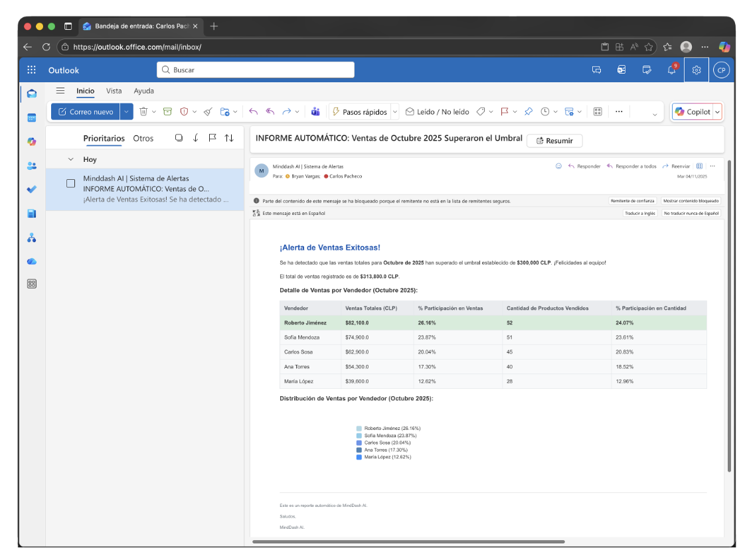The width and height of the screenshot is (745, 560).
Task: Collapse the Hoy group chevron
Action: 71,160
